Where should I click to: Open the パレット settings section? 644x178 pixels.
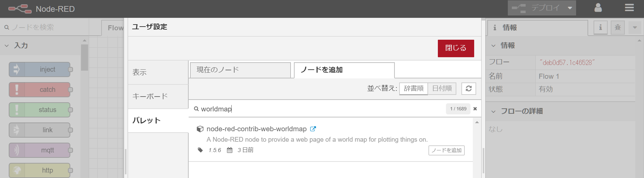tap(158, 121)
